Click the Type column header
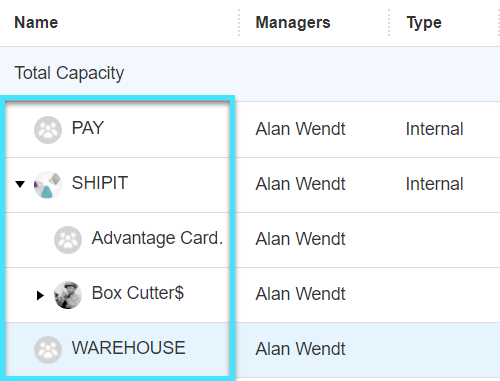 click(x=424, y=23)
